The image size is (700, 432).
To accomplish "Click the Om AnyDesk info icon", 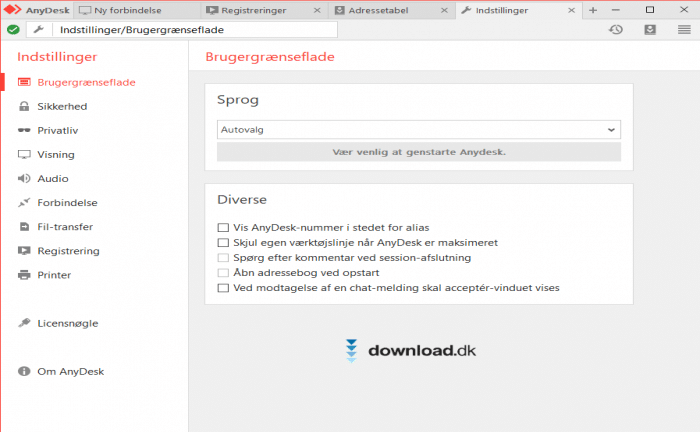I will pos(24,371).
